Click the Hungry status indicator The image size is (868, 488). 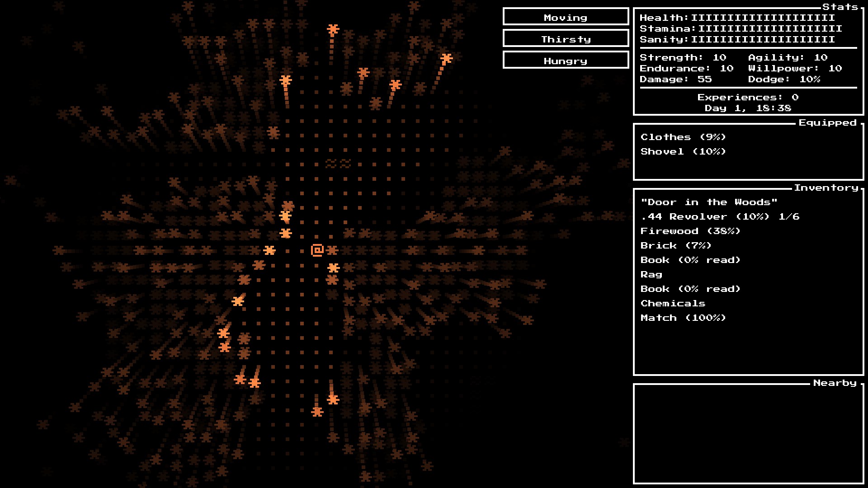click(x=566, y=61)
